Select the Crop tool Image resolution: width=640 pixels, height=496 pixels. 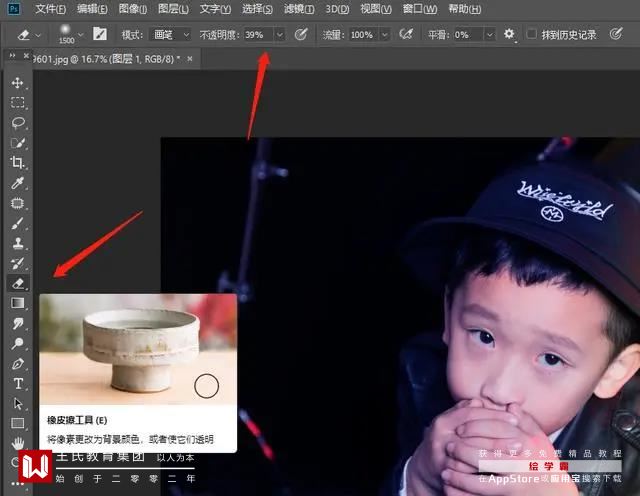[x=17, y=163]
